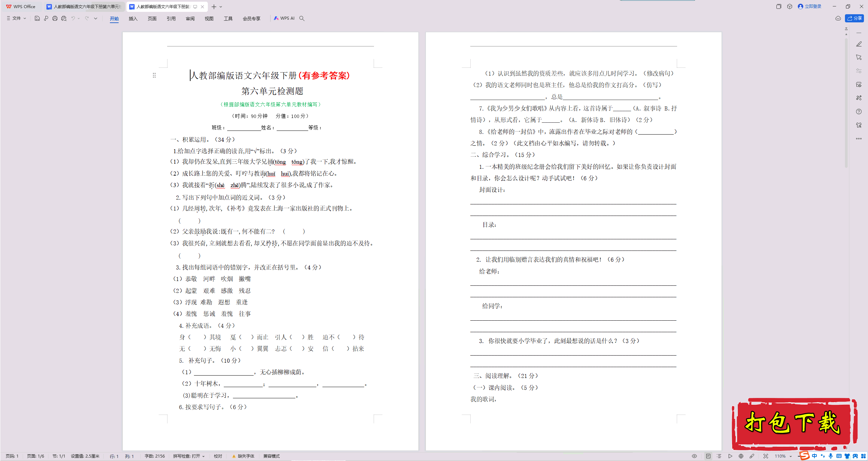Switch to the first document tab

[x=84, y=6]
